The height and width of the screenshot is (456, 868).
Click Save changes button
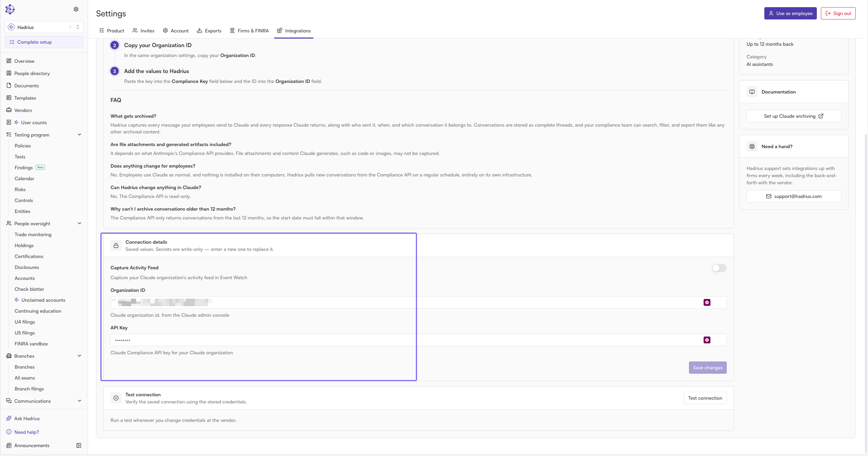(708, 368)
